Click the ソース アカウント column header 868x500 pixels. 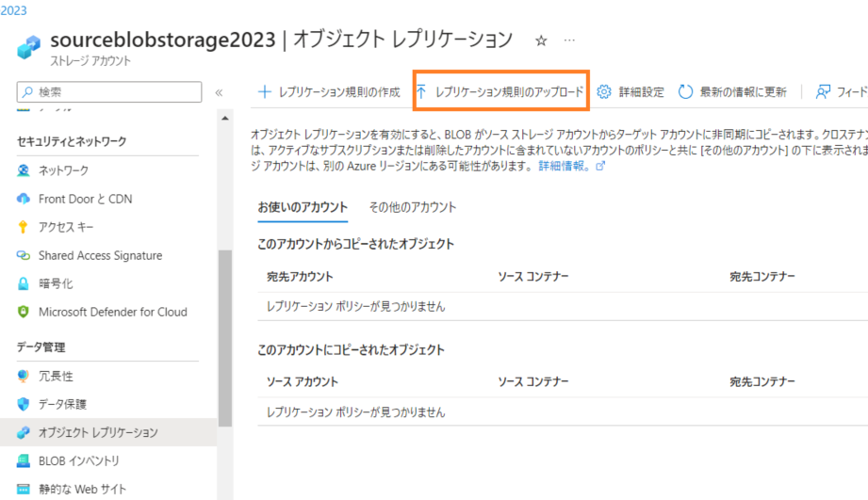click(302, 381)
